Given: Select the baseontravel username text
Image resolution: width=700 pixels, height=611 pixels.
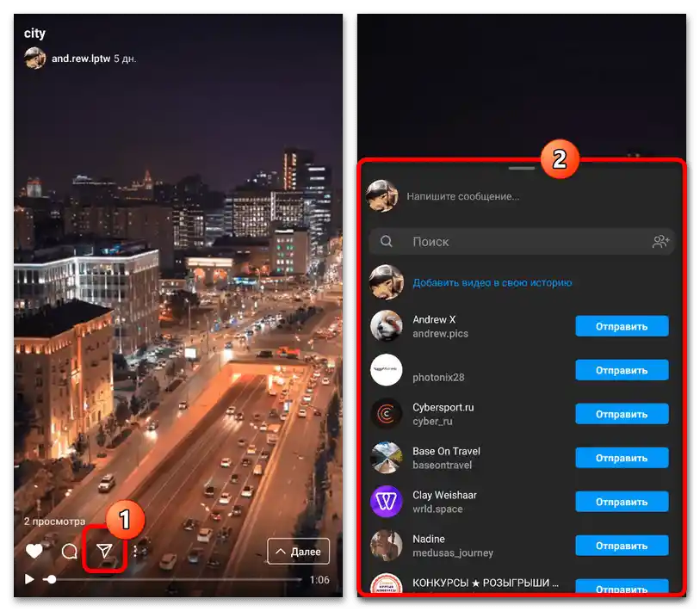Looking at the screenshot, I should [442, 465].
